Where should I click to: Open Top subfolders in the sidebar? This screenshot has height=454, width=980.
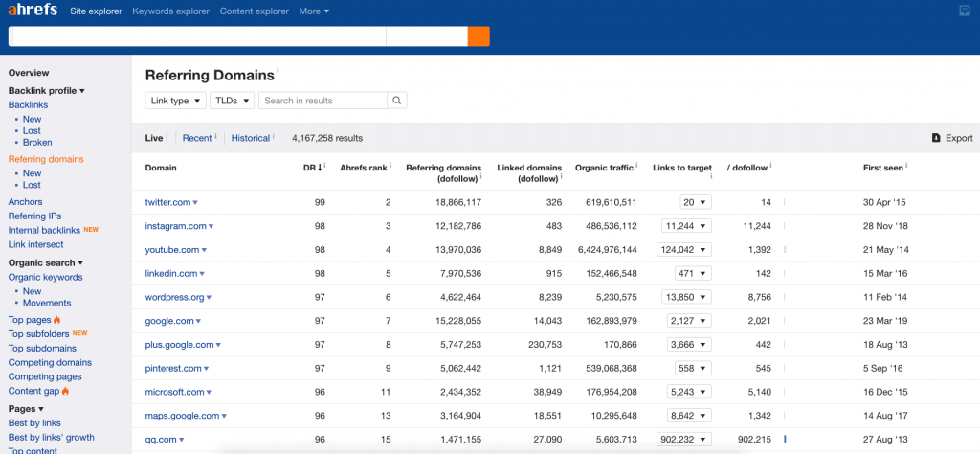tap(38, 334)
